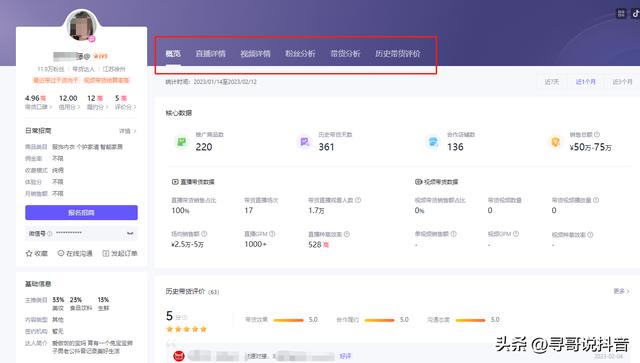Click the help icon next to 销售总额

coord(597,134)
